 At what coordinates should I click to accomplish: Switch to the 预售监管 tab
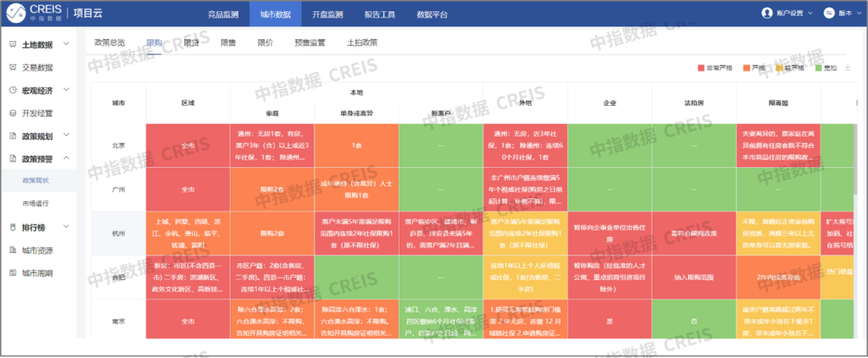[x=309, y=43]
